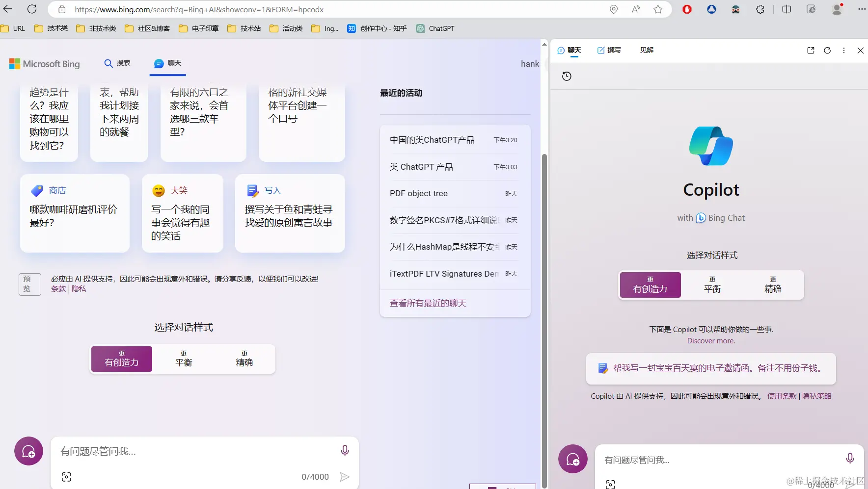868x489 pixels.
Task: Open the 隐私 link under preview notice
Action: [x=79, y=289]
